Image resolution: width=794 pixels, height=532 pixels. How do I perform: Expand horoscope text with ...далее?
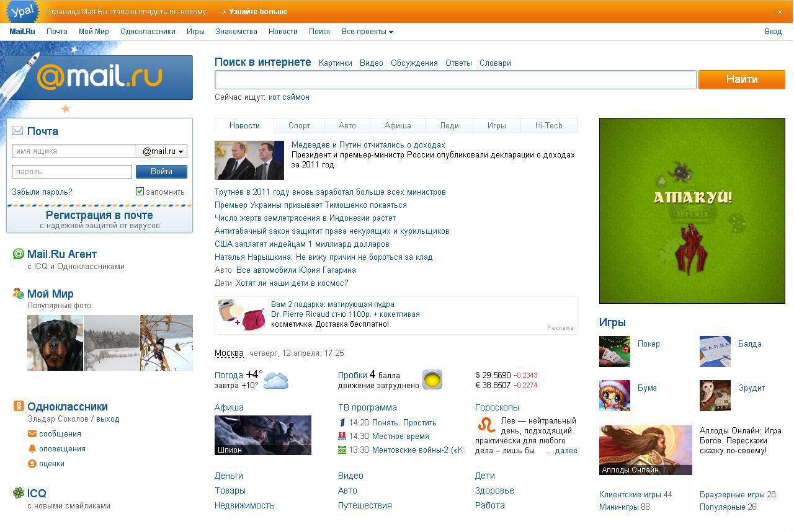pyautogui.click(x=563, y=451)
